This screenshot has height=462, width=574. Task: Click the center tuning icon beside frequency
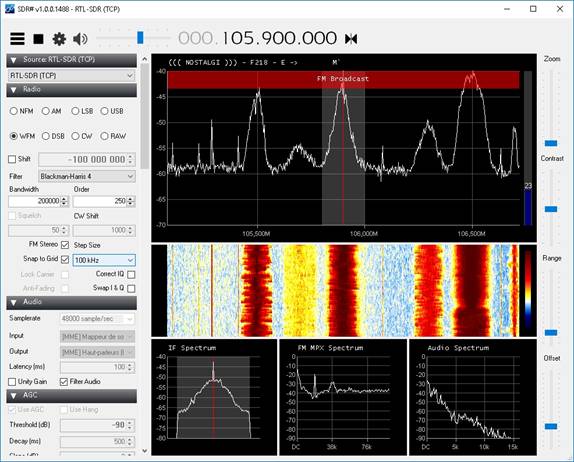pos(351,39)
